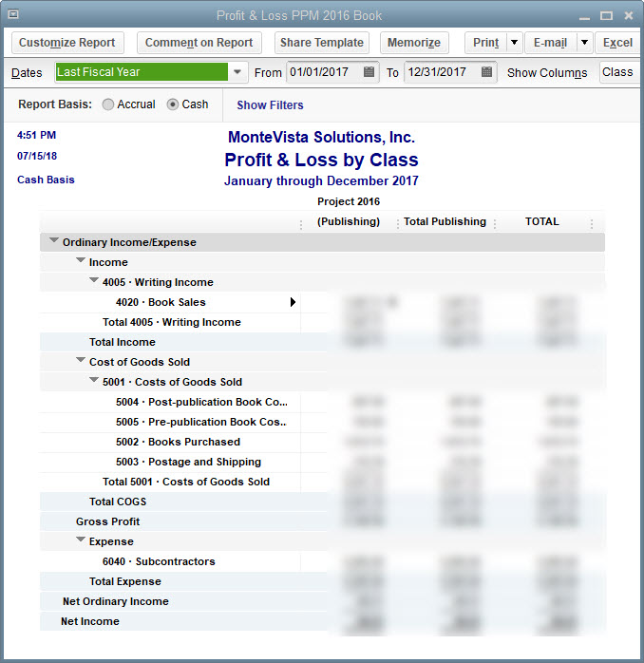This screenshot has width=644, height=663.
Task: Collapse the Income section
Action: [81, 260]
